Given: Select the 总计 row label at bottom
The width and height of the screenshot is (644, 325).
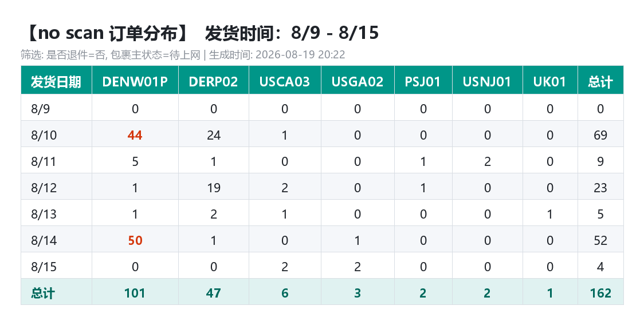Looking at the screenshot, I should tap(43, 293).
